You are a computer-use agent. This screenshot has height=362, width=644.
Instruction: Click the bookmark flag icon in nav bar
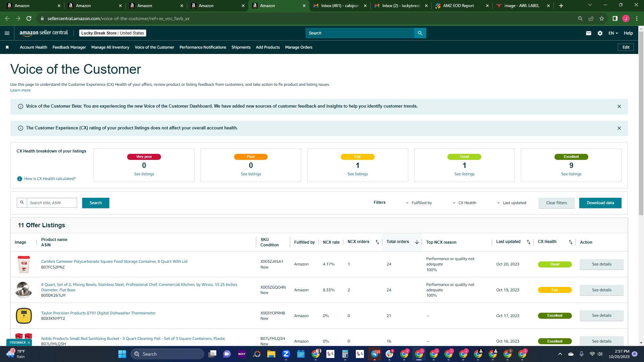pyautogui.click(x=7, y=47)
